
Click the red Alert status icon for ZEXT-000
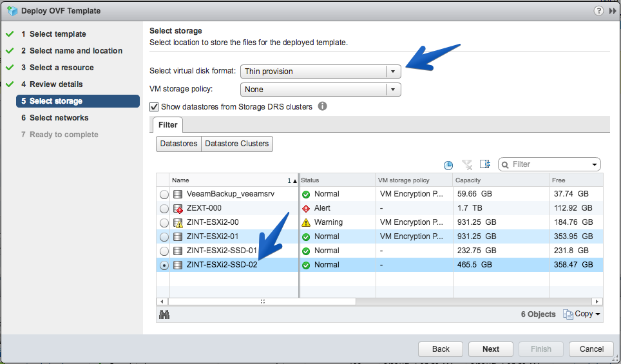306,208
